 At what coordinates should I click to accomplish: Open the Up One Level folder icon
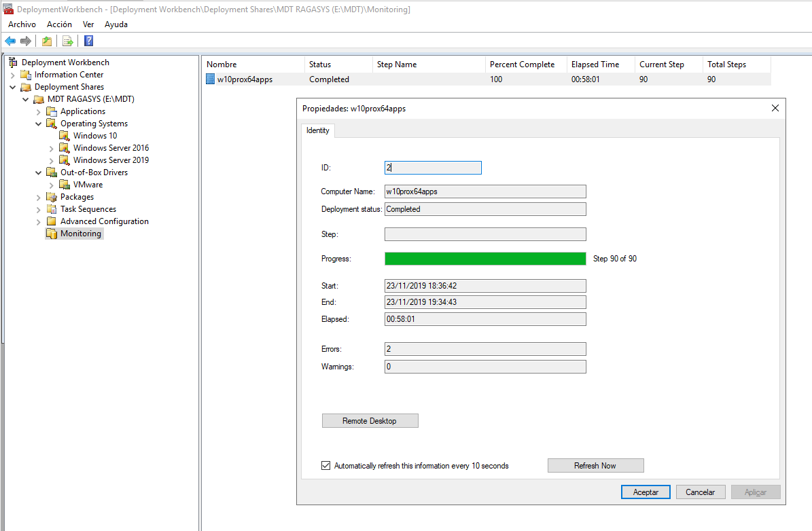(x=46, y=41)
